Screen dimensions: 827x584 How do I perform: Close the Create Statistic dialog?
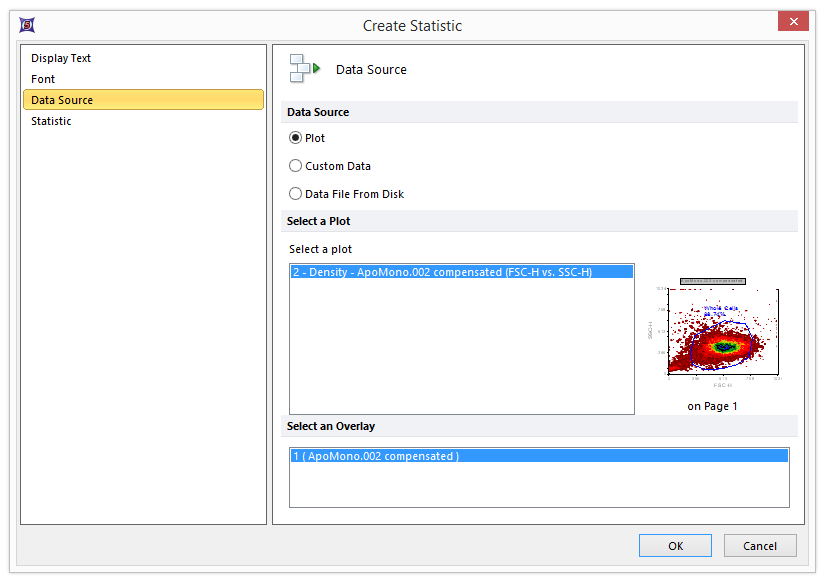793,23
